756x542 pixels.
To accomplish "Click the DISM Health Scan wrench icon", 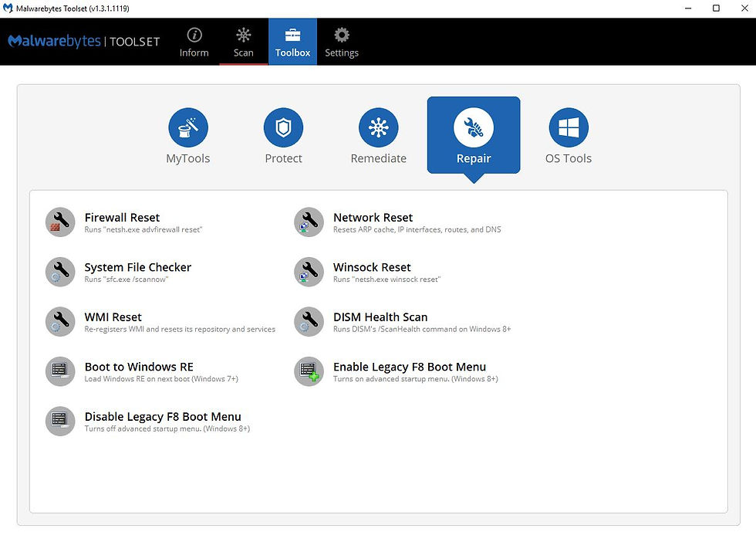I will click(309, 321).
